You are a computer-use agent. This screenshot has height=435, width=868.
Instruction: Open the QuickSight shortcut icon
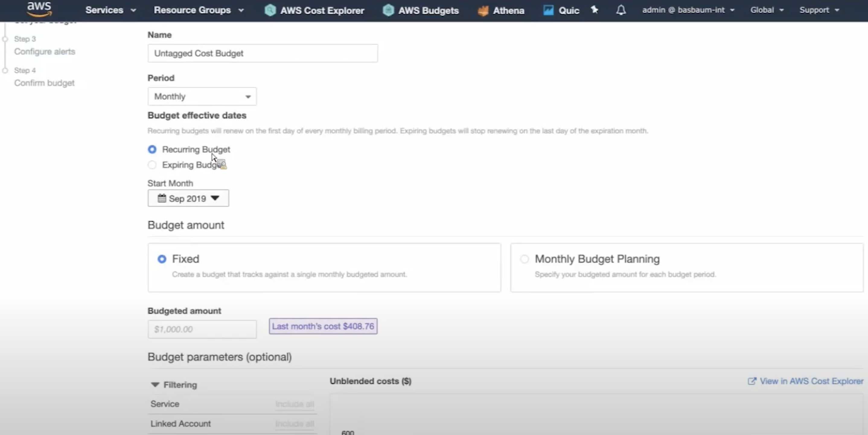pyautogui.click(x=548, y=10)
